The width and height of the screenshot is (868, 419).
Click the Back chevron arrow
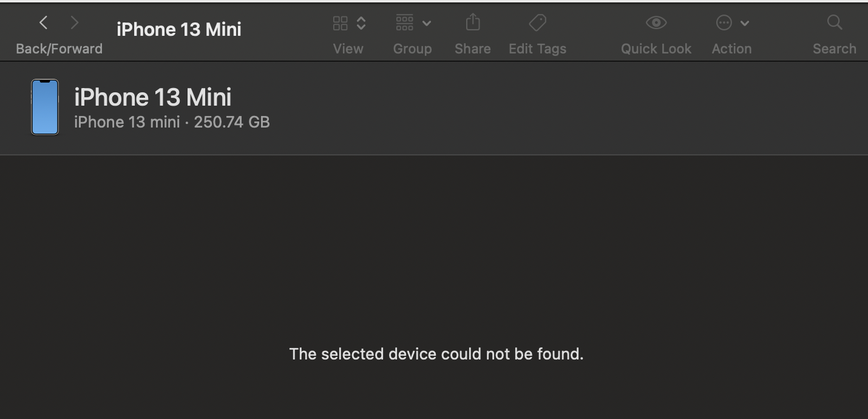click(x=43, y=23)
